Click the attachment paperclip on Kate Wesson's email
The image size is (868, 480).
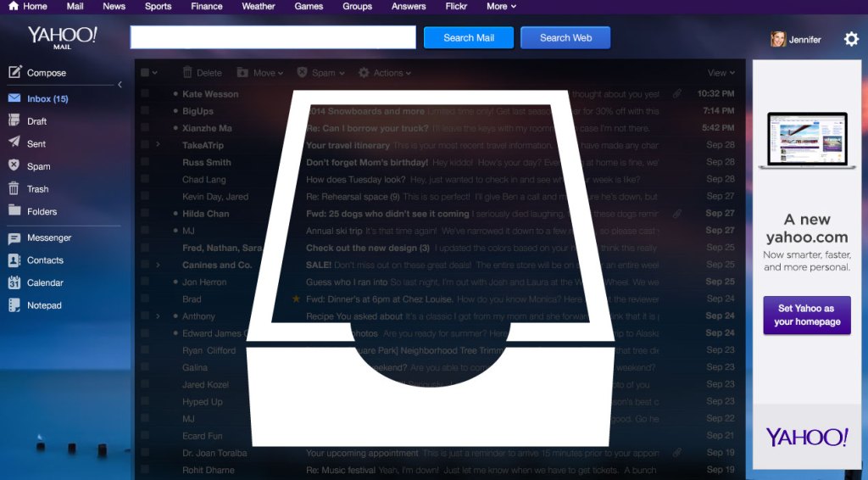[676, 94]
